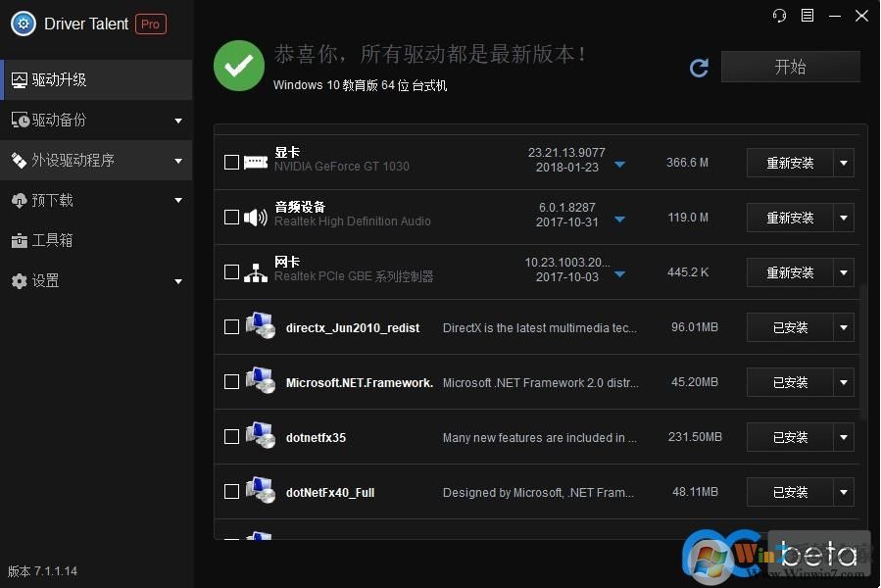This screenshot has width=881, height=588.
Task: Click the green checkmark status badge
Action: click(238, 67)
